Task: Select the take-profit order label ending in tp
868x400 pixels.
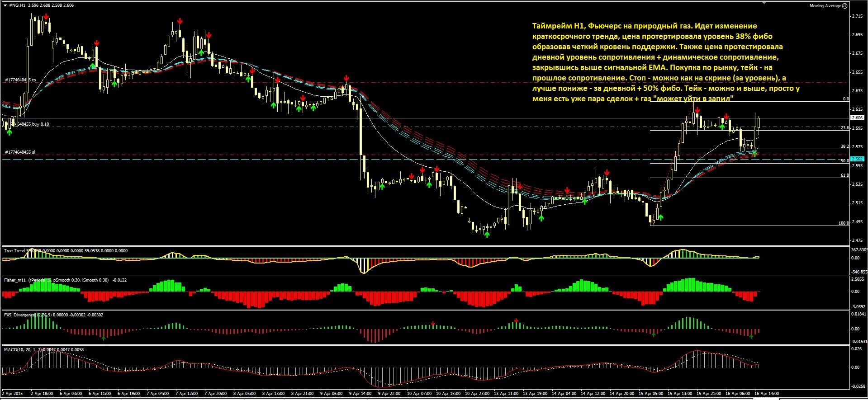Action: click(20, 80)
